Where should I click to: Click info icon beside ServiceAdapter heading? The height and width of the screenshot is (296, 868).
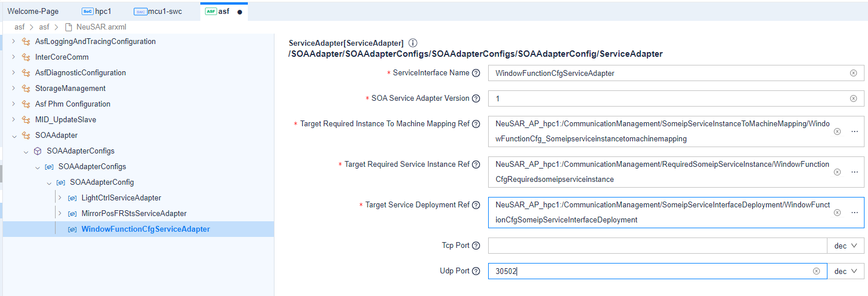click(x=413, y=43)
